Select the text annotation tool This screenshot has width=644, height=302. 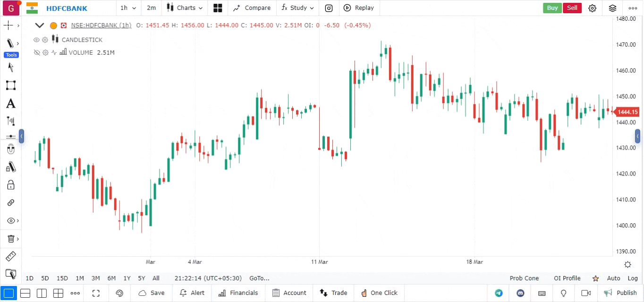10,103
